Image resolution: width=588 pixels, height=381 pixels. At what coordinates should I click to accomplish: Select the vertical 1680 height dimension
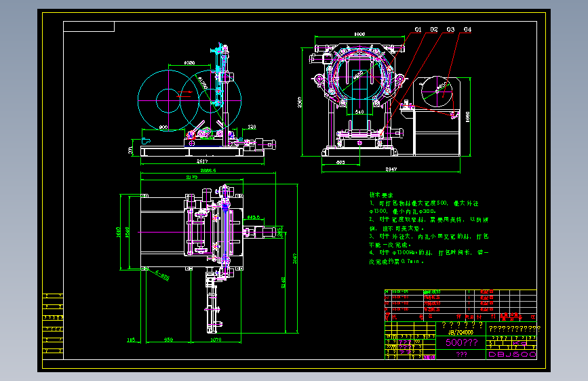(467, 117)
